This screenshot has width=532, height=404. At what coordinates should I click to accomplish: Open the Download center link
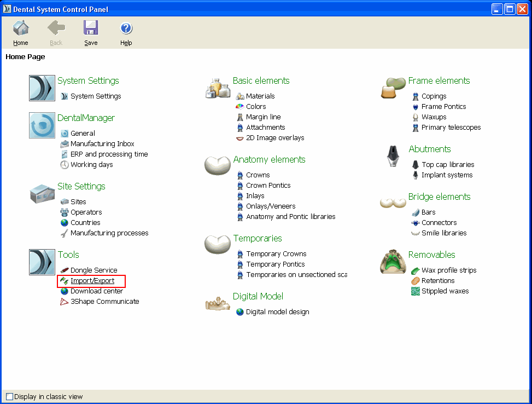pos(97,291)
